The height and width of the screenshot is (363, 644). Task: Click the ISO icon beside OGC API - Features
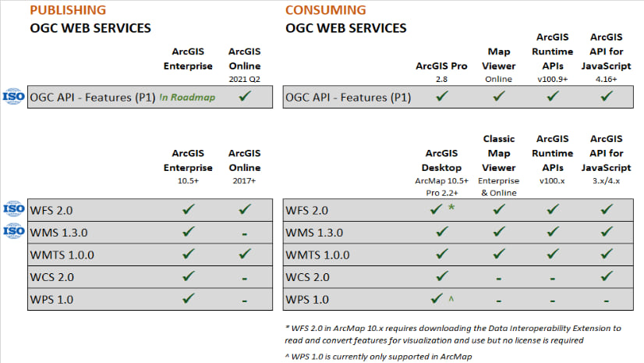point(14,96)
